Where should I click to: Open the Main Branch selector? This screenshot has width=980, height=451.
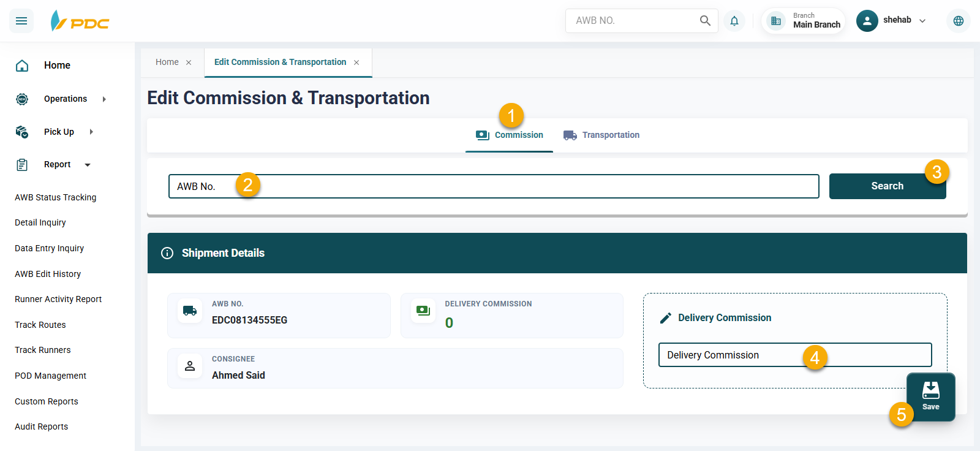[x=804, y=21]
